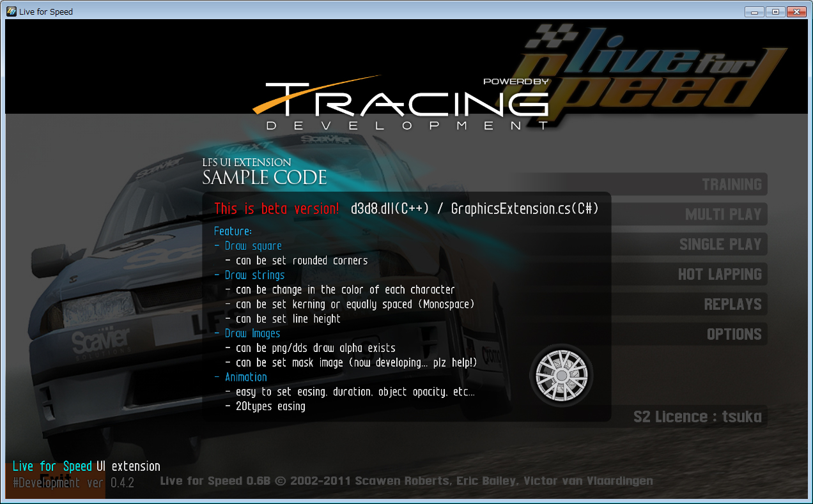Click 'can be set rounded corners' line

click(297, 261)
